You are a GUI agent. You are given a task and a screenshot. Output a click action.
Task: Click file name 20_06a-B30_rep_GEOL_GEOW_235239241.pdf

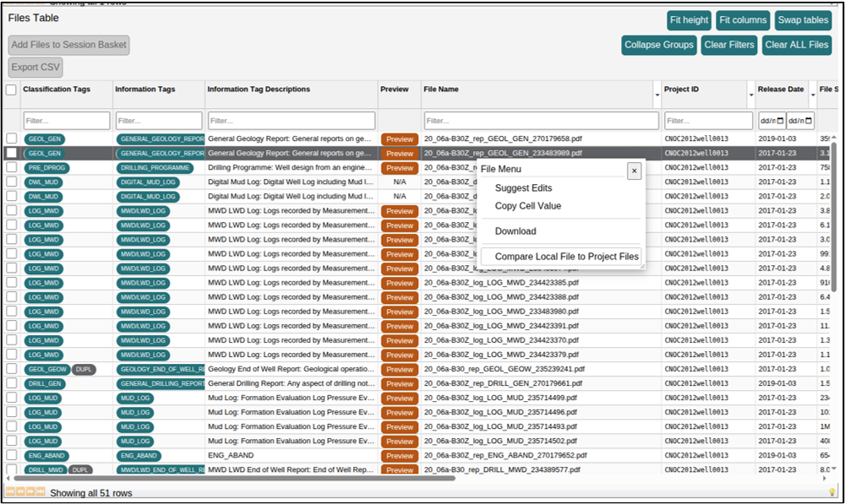504,369
